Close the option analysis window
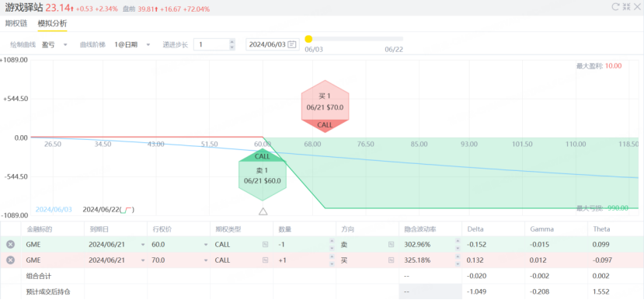The height and width of the screenshot is (300, 644). 637,6
